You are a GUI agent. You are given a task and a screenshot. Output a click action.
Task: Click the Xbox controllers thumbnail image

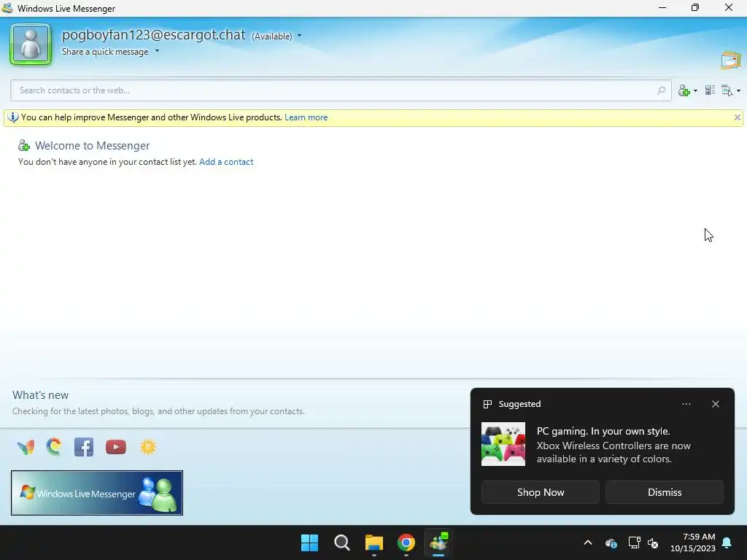[x=503, y=444]
